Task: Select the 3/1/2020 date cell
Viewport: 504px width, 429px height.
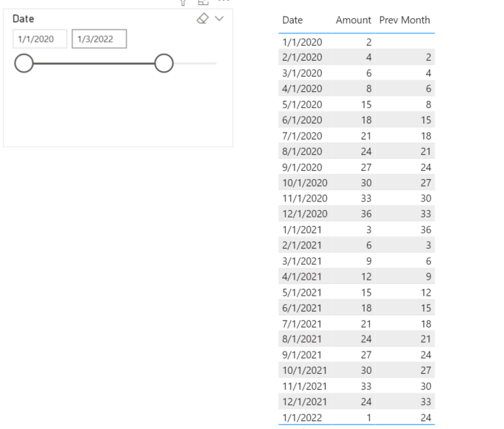Action: tap(302, 73)
